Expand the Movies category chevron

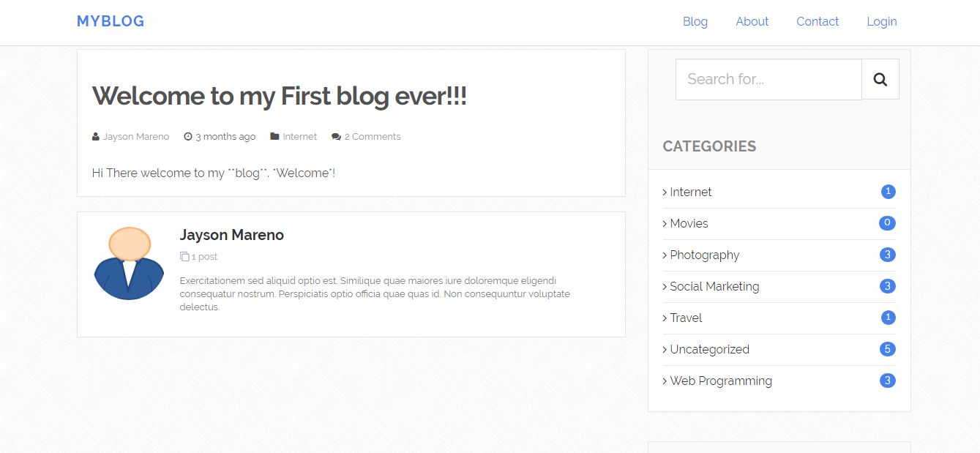[x=665, y=224]
